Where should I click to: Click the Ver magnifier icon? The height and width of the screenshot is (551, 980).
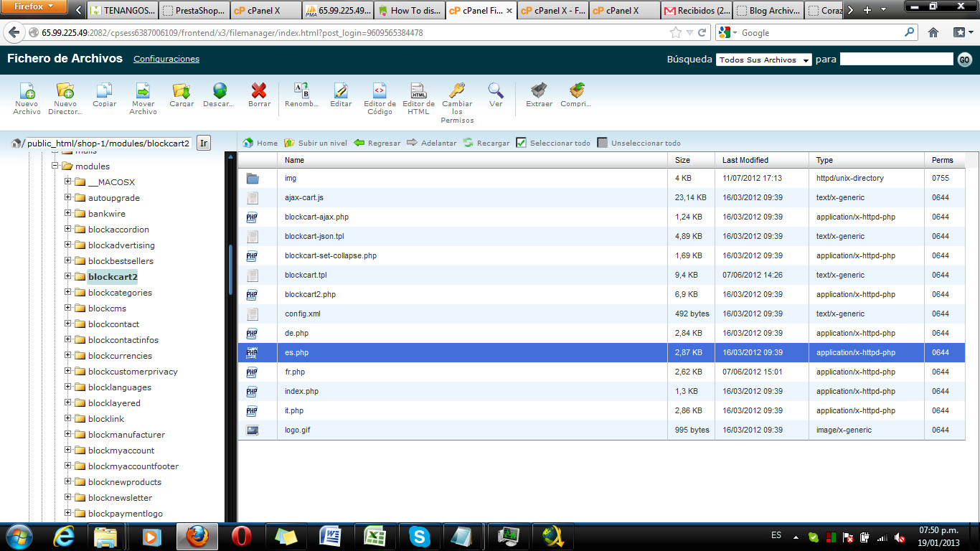click(x=496, y=91)
